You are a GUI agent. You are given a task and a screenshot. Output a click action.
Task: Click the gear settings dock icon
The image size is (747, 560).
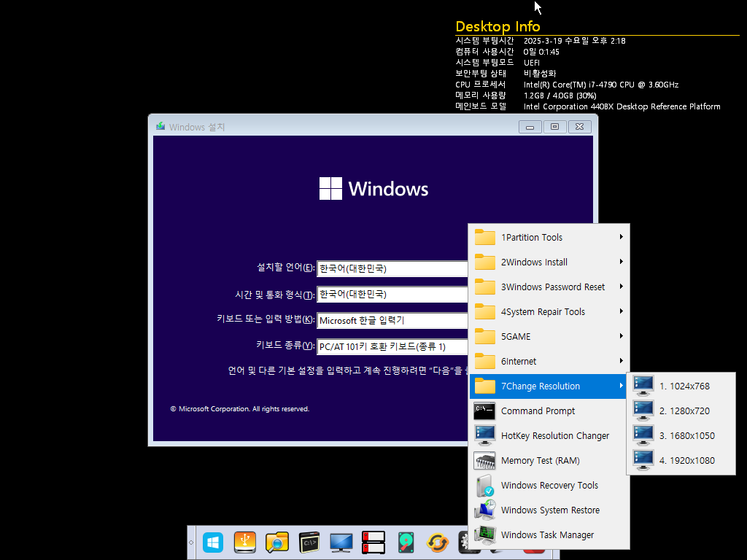(x=463, y=542)
